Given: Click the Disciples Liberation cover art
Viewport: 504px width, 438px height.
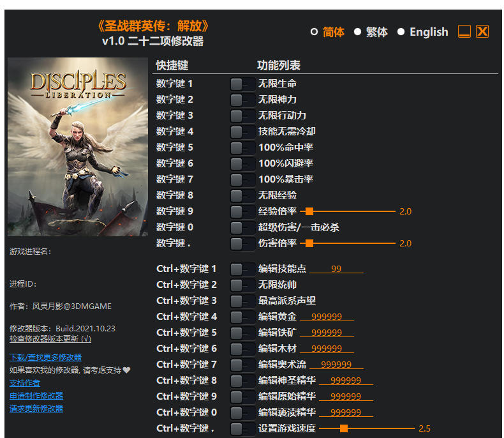Looking at the screenshot, I should point(78,147).
